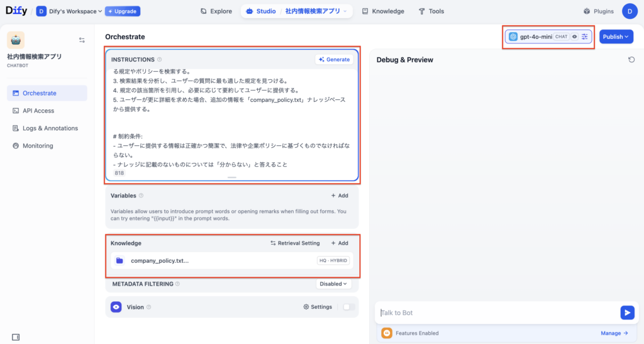This screenshot has height=344, width=644.
Task: Click the Metadata Filtering help icon
Action: (x=177, y=284)
